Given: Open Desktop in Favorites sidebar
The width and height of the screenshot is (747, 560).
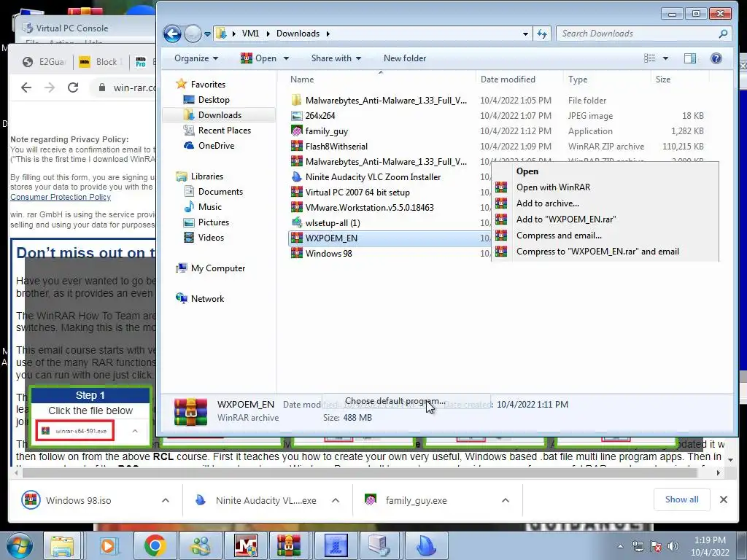Looking at the screenshot, I should pyautogui.click(x=214, y=99).
